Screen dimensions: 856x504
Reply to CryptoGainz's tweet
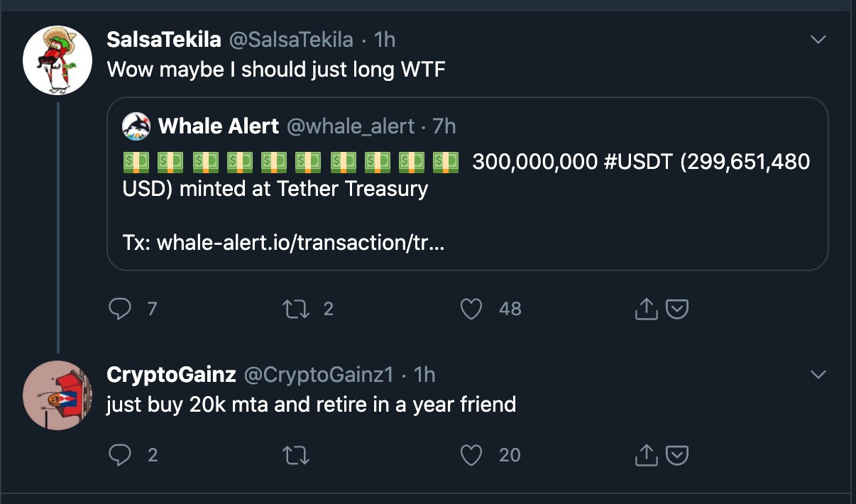[x=121, y=455]
